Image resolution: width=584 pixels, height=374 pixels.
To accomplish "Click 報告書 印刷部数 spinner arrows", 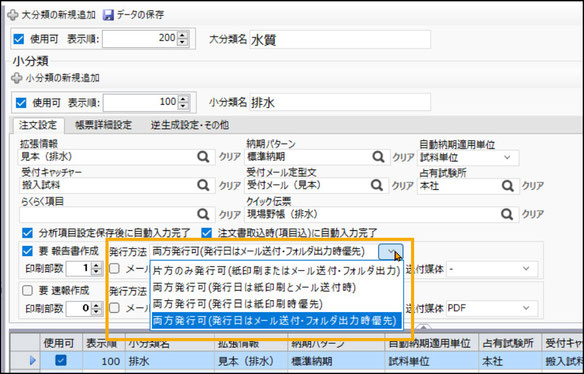I will pos(96,269).
